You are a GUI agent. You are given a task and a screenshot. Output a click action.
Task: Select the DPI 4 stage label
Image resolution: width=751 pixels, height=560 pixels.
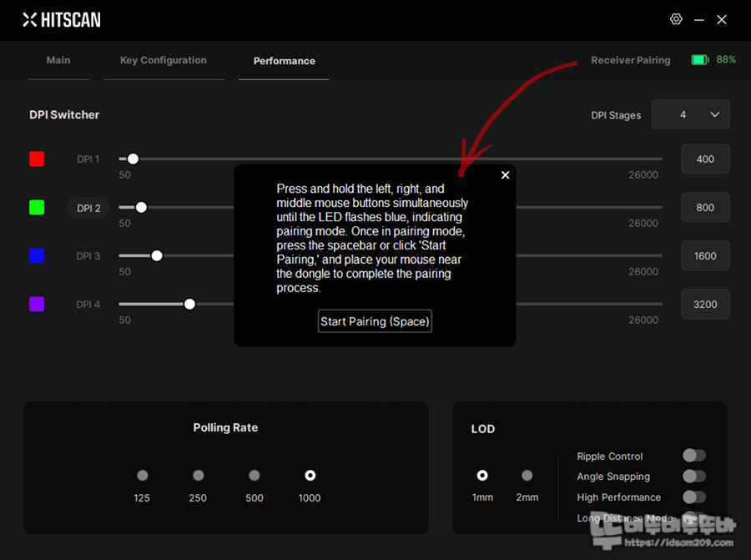pyautogui.click(x=88, y=304)
